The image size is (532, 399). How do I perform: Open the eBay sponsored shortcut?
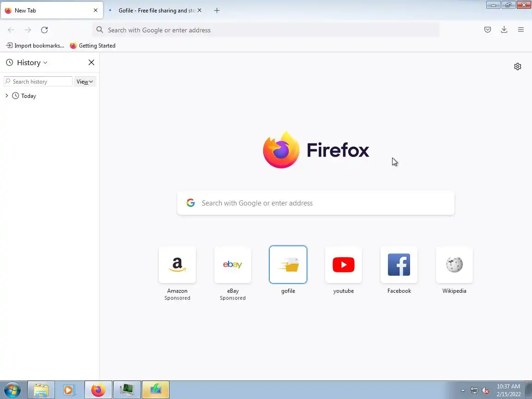(x=233, y=265)
